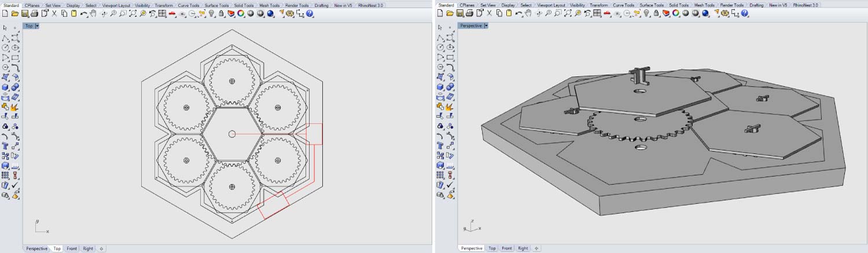Viewport: 868px width, 253px height.
Task: Select Circle tool in right window sidebar
Action: tap(440, 47)
